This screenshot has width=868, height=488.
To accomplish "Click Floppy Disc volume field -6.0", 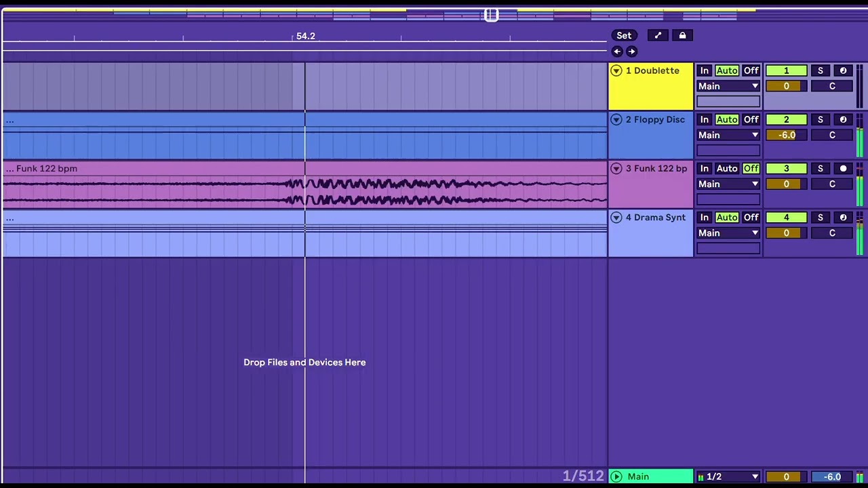I will click(x=787, y=135).
